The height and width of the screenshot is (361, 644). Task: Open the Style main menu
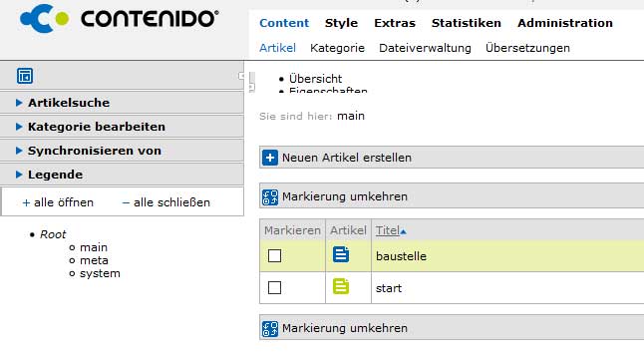point(341,23)
